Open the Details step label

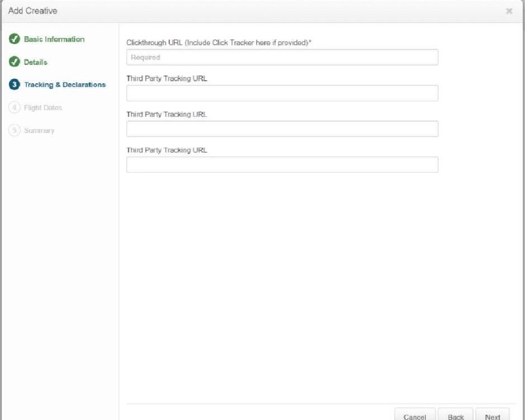(36, 62)
